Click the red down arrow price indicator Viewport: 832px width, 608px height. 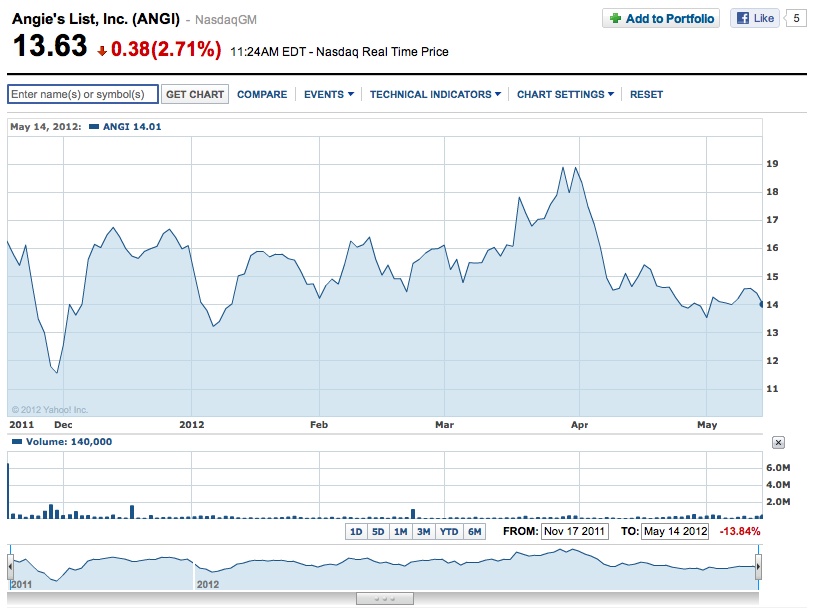(102, 50)
